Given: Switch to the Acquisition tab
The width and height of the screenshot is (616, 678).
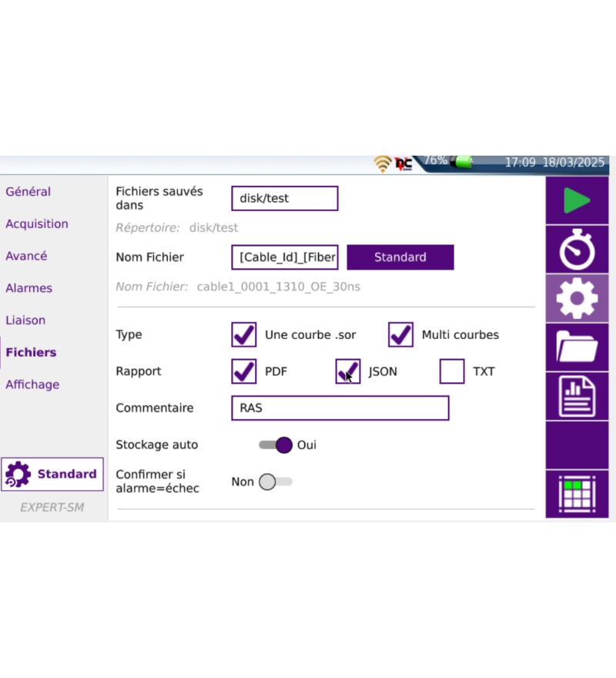Looking at the screenshot, I should (x=37, y=224).
